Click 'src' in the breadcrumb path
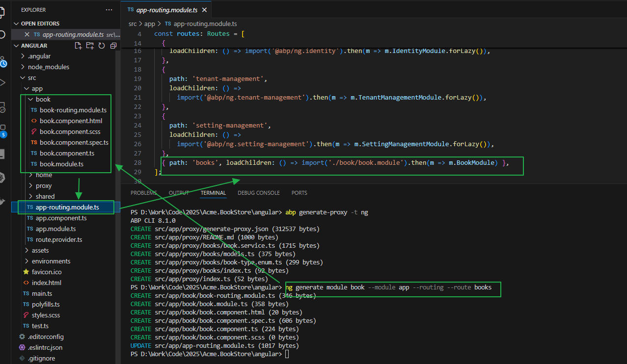Viewport: 627px width, 364px height. (133, 24)
